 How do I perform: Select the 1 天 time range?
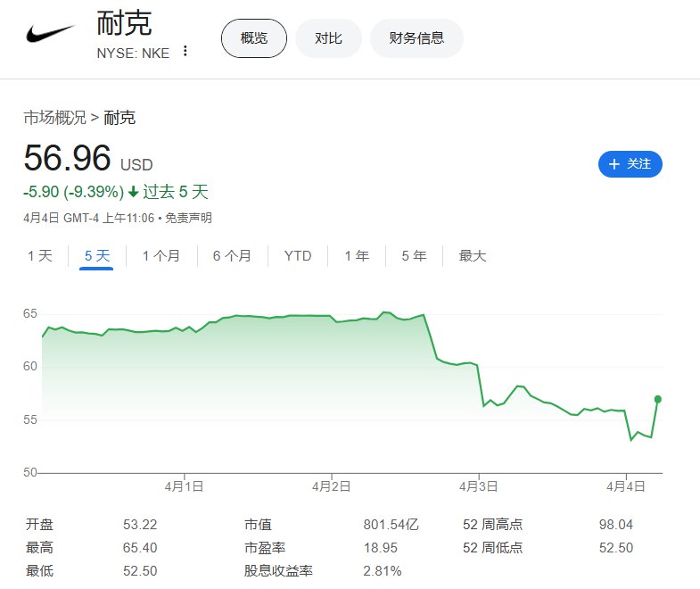coord(40,256)
